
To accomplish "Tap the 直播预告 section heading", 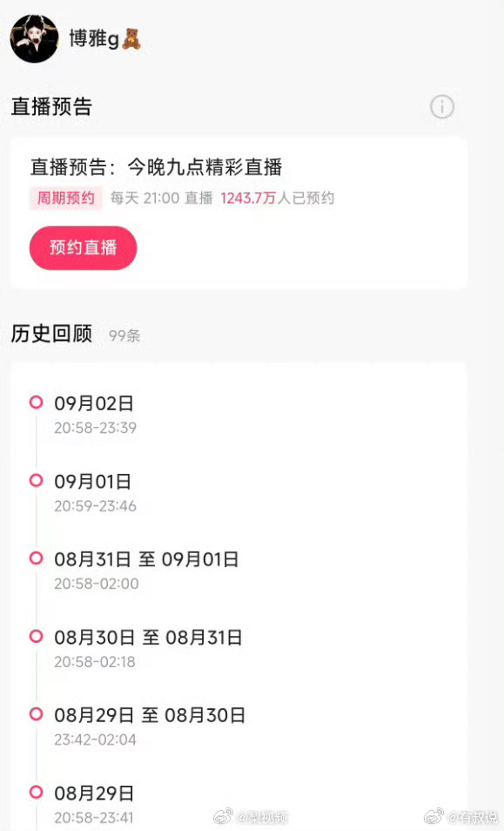I will pyautogui.click(x=51, y=106).
